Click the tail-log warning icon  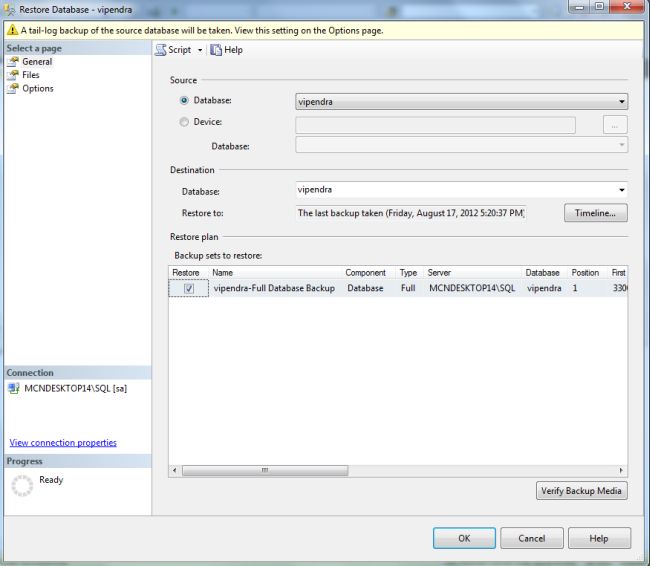pos(12,30)
